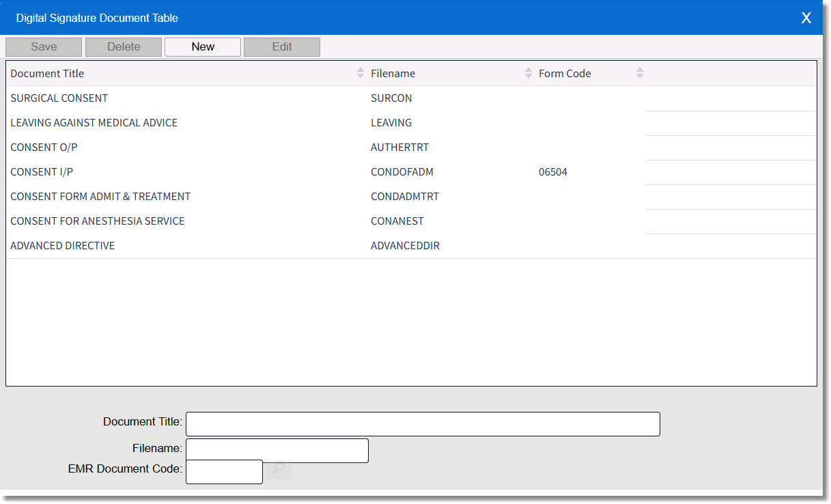Screen dimensions: 831x504
Task: Select the CONSENT I/P row
Action: 42,172
